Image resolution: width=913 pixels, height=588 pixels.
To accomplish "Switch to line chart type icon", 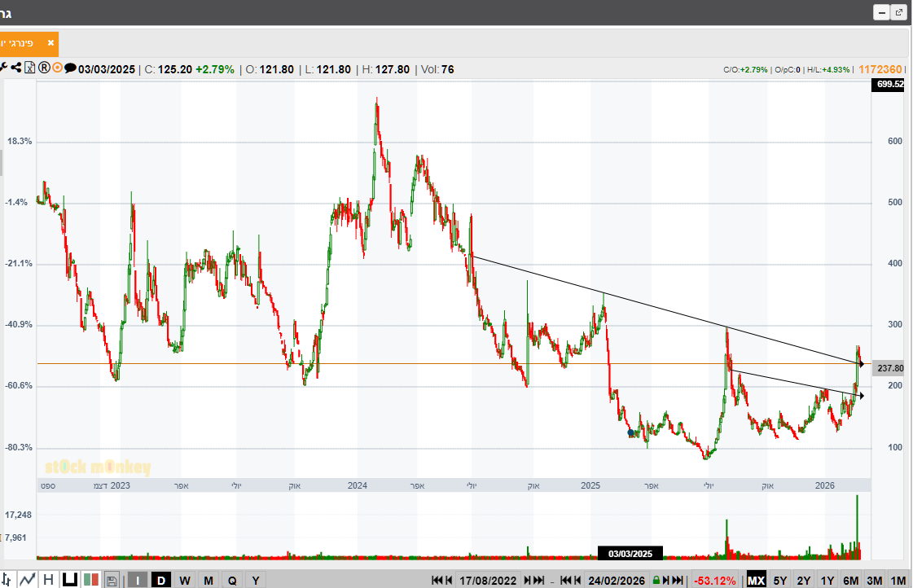I will (x=28, y=580).
